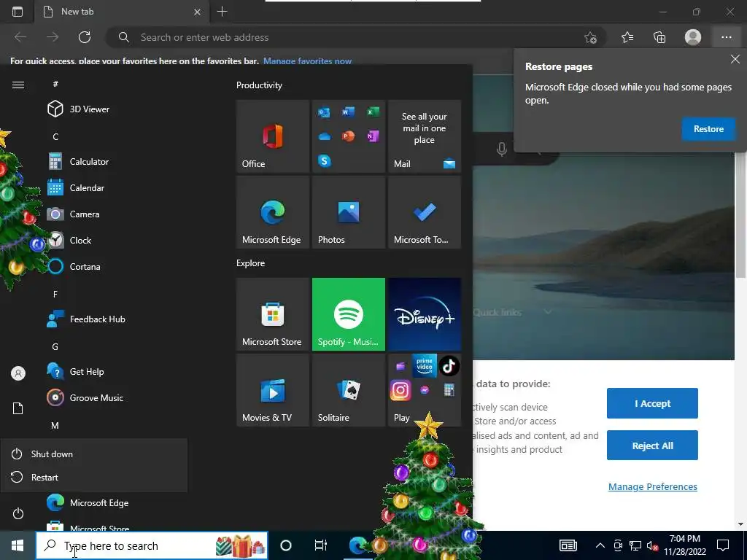This screenshot has height=560, width=747.
Task: Open Documents icon in Start sidebar
Action: coord(18,408)
